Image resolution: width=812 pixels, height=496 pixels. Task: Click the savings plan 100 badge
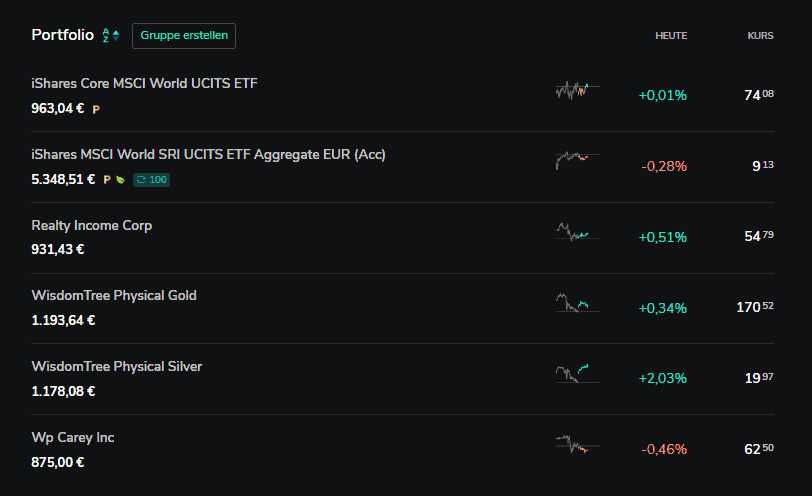click(x=152, y=180)
